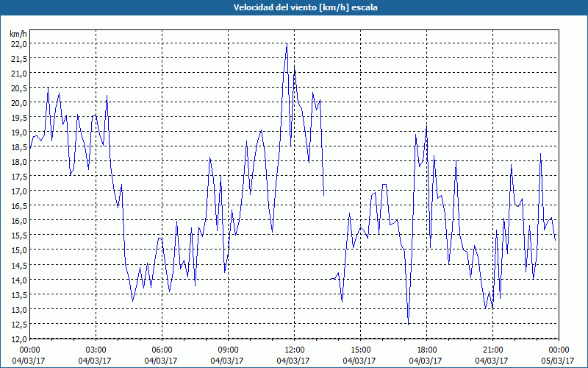Click the "km/h" unit label above the axis
This screenshot has width=588, height=368.
coord(18,34)
